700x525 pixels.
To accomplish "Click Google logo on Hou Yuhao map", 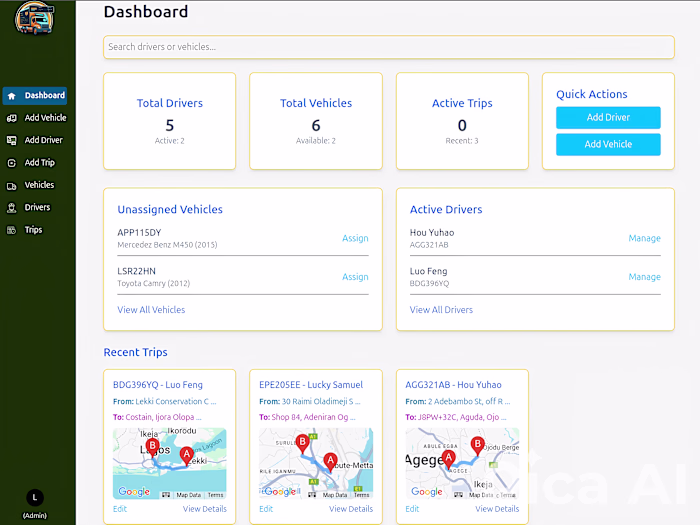I will tap(427, 492).
